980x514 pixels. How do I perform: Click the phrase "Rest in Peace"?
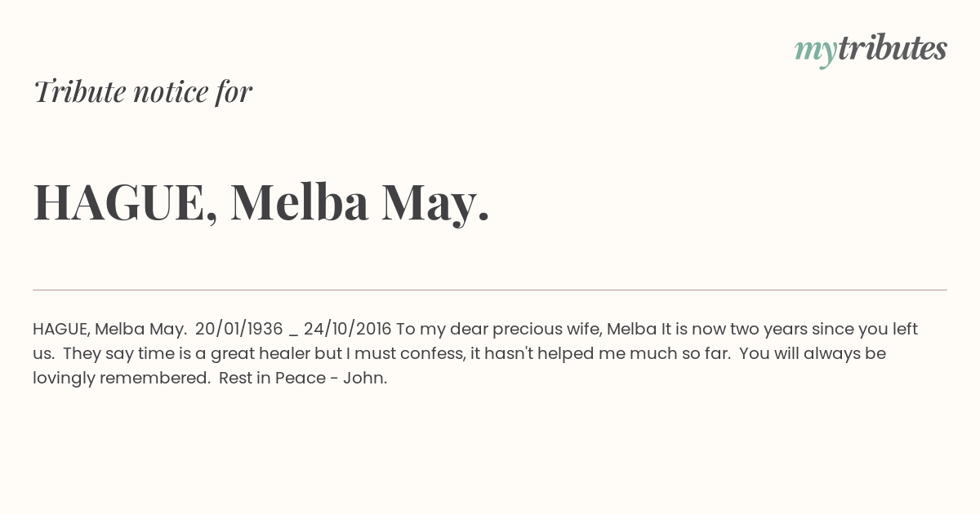[x=271, y=379]
